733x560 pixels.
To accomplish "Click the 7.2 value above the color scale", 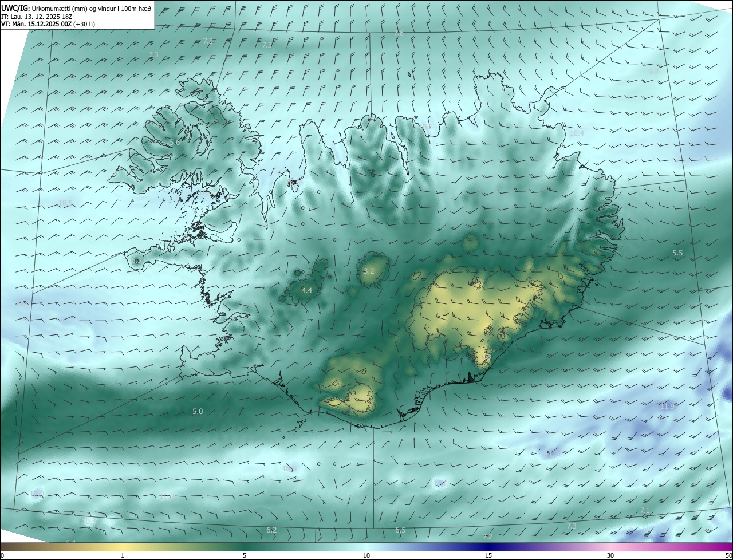I will coord(488,537).
